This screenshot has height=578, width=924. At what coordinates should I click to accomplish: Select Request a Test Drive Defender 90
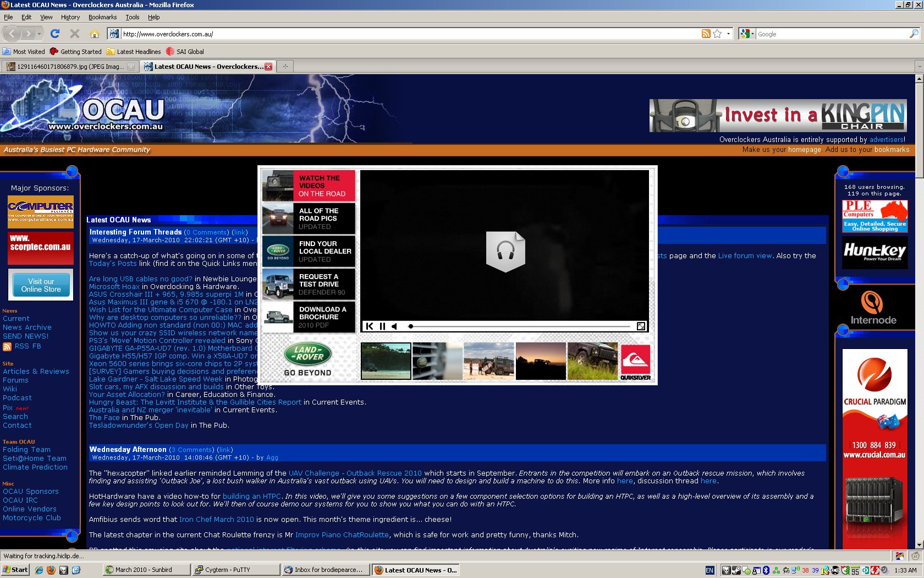click(x=308, y=284)
